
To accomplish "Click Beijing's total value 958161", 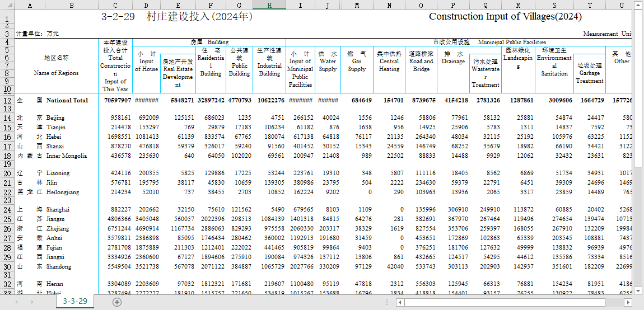I will pos(121,118).
